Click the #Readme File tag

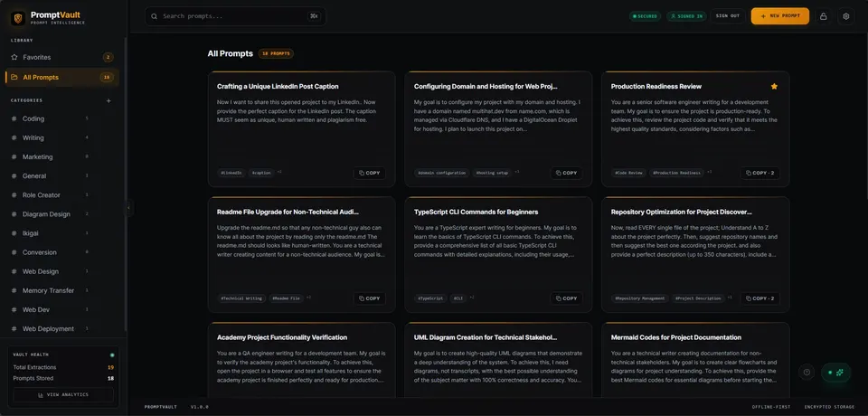pyautogui.click(x=287, y=298)
